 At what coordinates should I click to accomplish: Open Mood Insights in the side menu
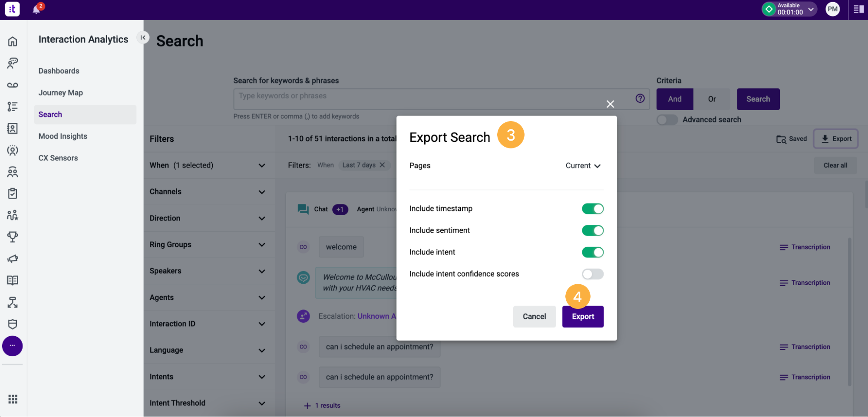coord(63,136)
